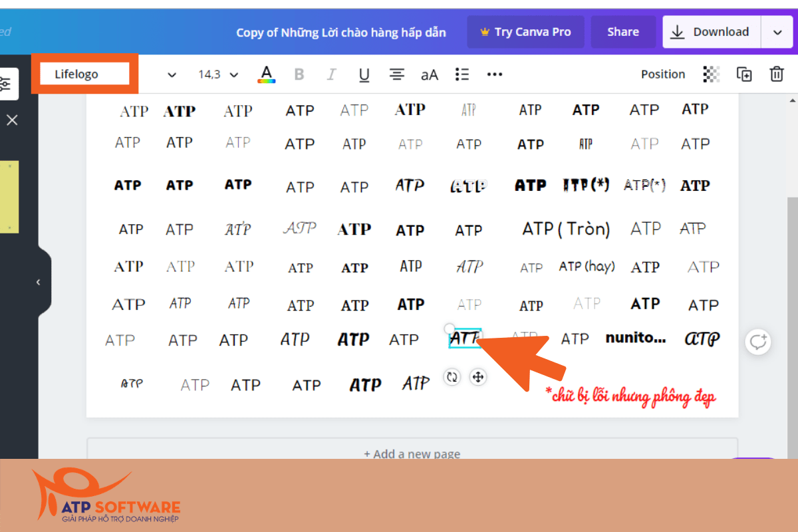Expand the font family dropdown arrow
The image size is (798, 532).
tap(172, 74)
